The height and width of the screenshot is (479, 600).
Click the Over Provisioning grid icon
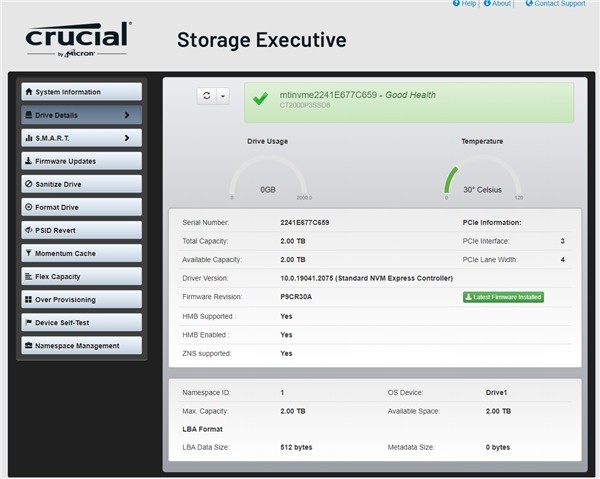[x=28, y=299]
